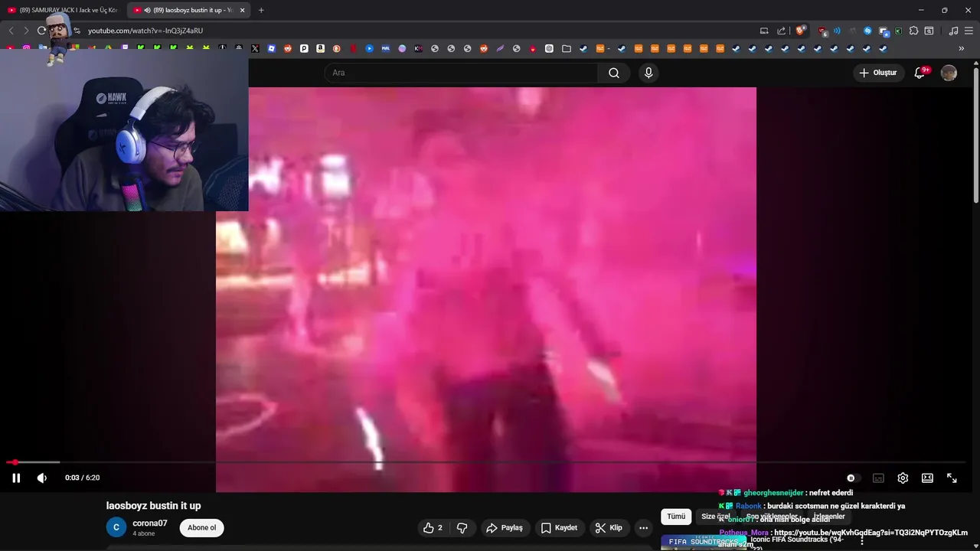980x551 pixels.
Task: Open the X bookmark
Action: coord(255,48)
